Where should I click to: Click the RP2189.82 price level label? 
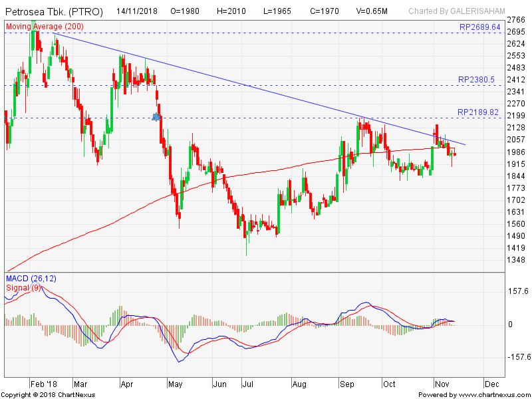[477, 112]
